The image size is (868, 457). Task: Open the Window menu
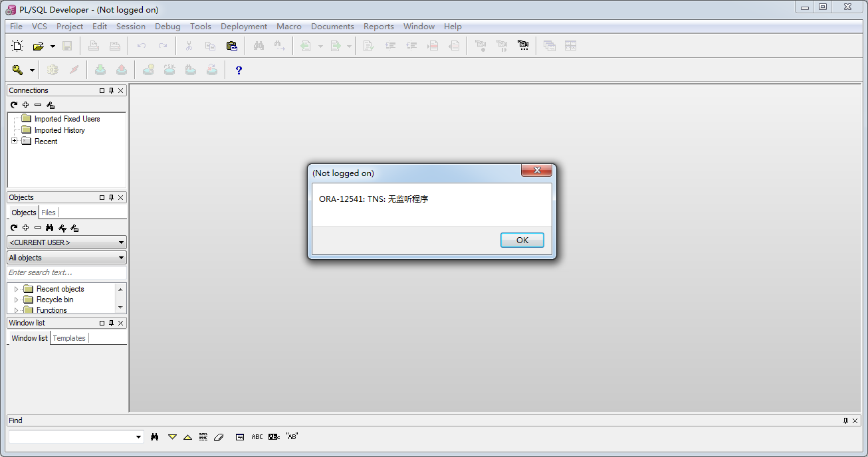click(419, 27)
